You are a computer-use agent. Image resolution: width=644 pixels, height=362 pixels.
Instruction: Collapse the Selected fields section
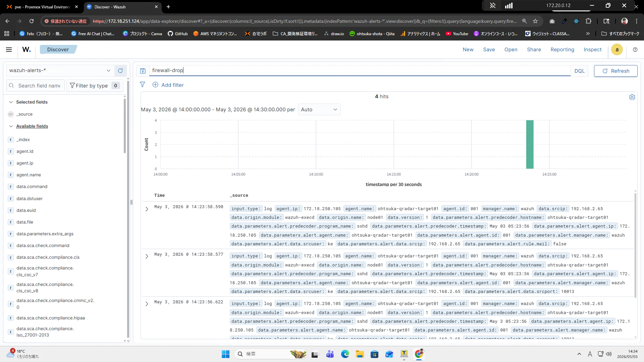click(x=11, y=102)
